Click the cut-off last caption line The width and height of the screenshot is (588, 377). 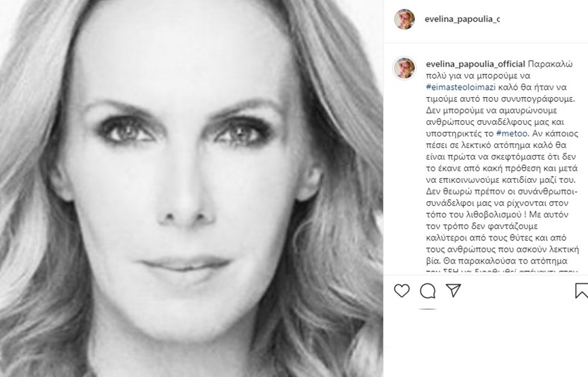click(502, 270)
